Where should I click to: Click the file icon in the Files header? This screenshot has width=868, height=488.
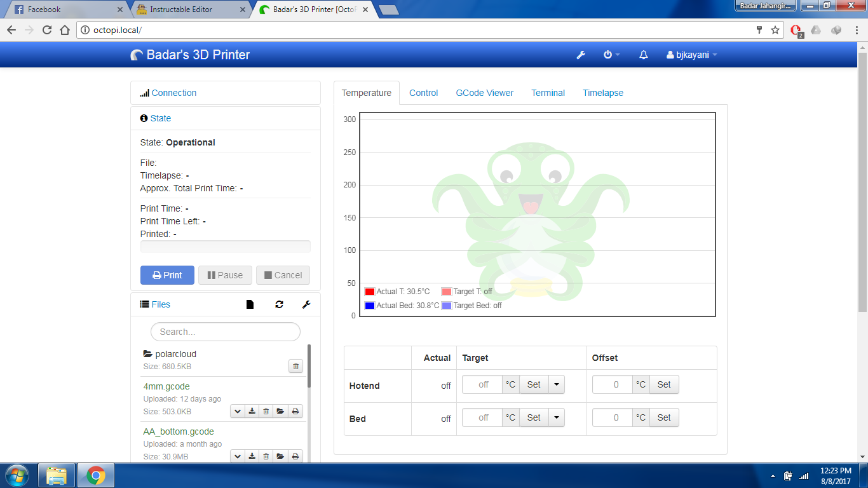point(250,305)
